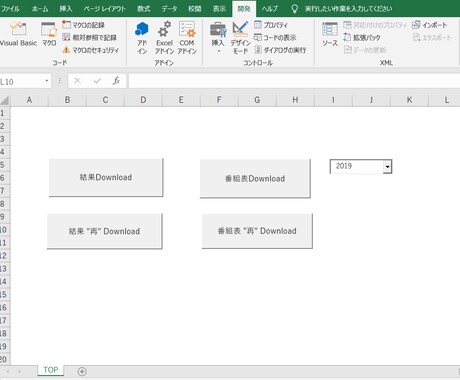Viewport: 460px width, 380px height.
Task: Switch to the 表示 tab
Action: (219, 9)
